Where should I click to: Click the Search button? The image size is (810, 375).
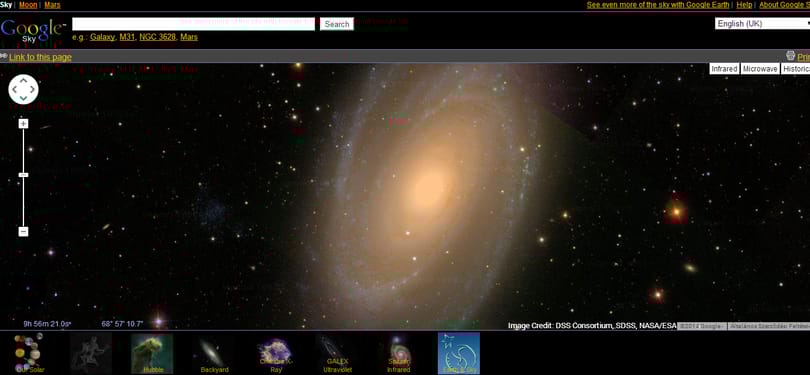point(337,24)
